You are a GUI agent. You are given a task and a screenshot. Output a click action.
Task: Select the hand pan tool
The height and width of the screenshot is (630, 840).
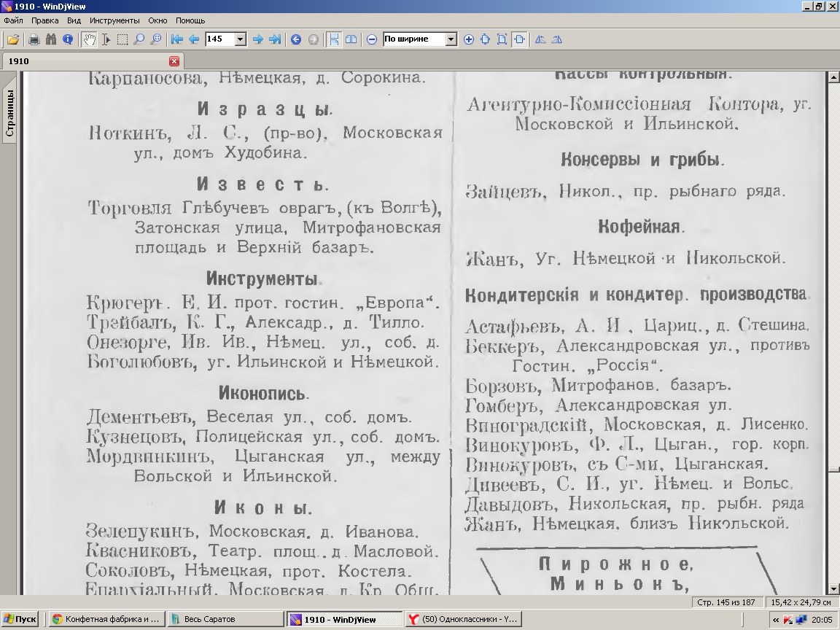click(x=89, y=39)
